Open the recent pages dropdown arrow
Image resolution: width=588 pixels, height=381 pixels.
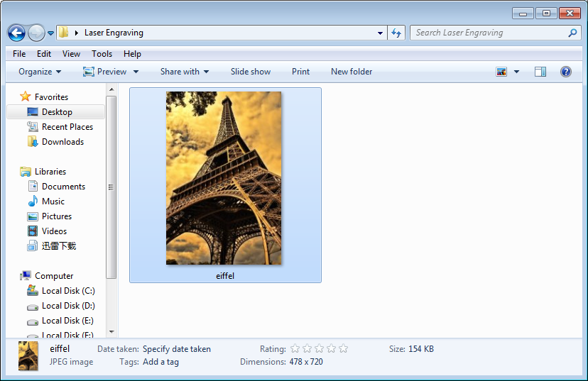coord(50,33)
